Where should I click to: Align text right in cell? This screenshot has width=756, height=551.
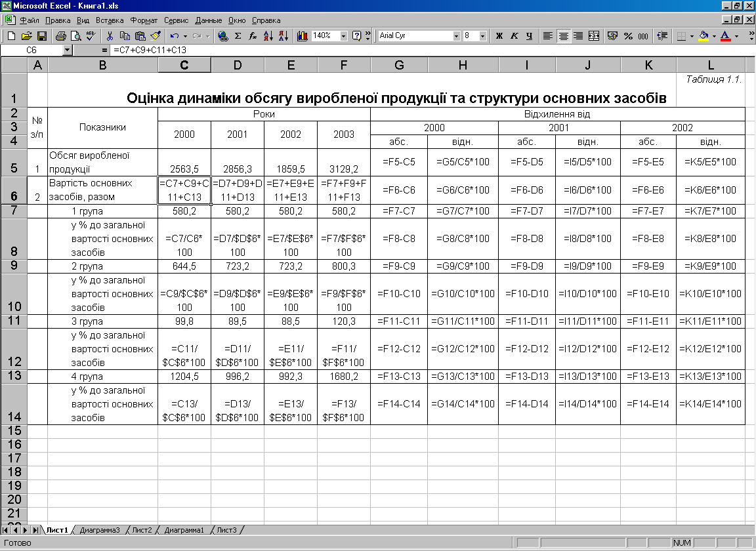pyautogui.click(x=579, y=35)
